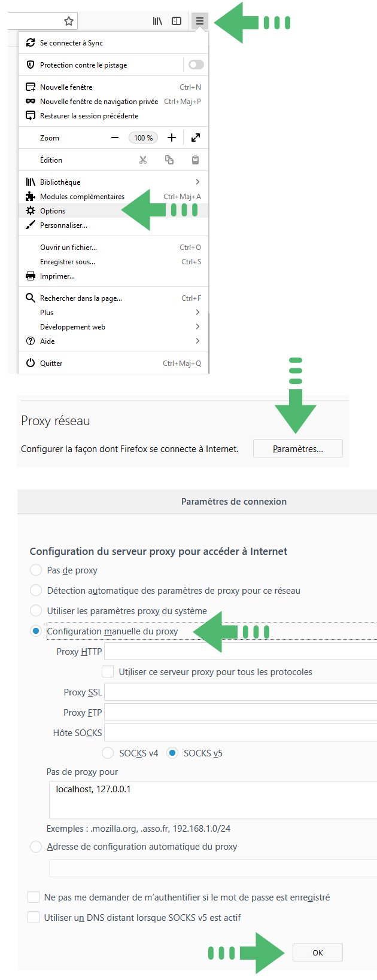Choose SOCKS v4 radio option
This screenshot has width=377, height=980.
click(108, 753)
